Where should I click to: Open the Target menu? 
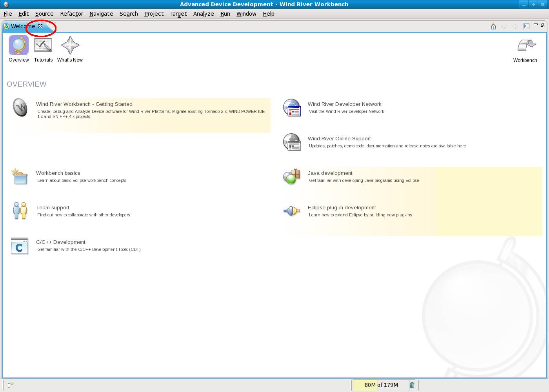click(178, 14)
